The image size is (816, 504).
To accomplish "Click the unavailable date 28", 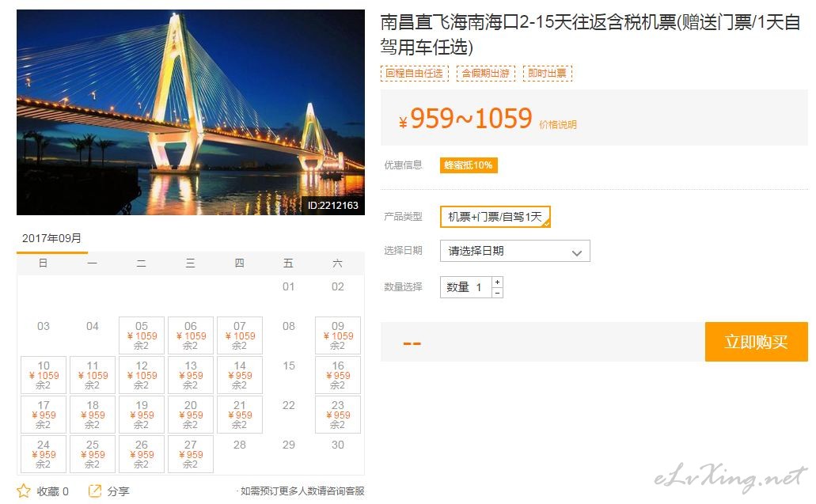I will click(x=239, y=445).
